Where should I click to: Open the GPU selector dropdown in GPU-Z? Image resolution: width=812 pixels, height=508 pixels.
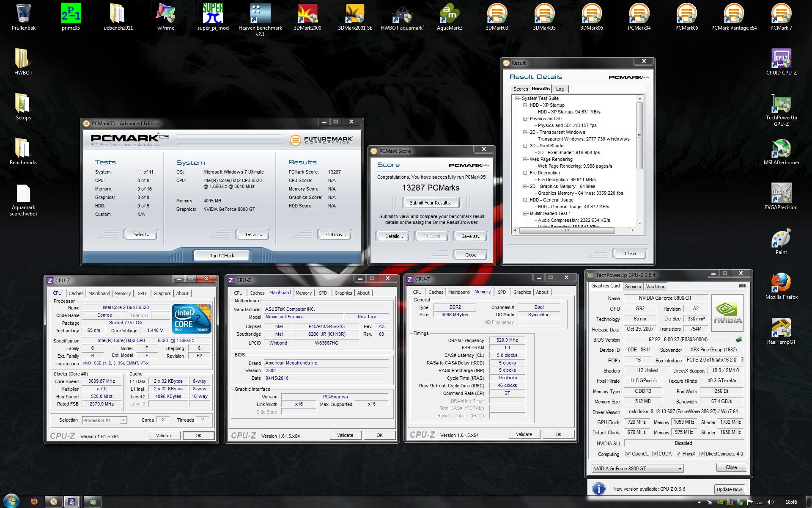click(x=637, y=468)
